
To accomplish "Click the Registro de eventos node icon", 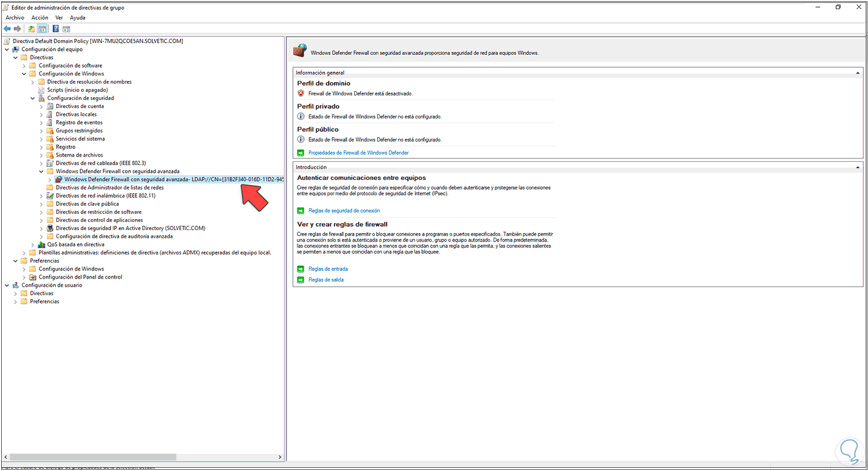I will pyautogui.click(x=50, y=123).
